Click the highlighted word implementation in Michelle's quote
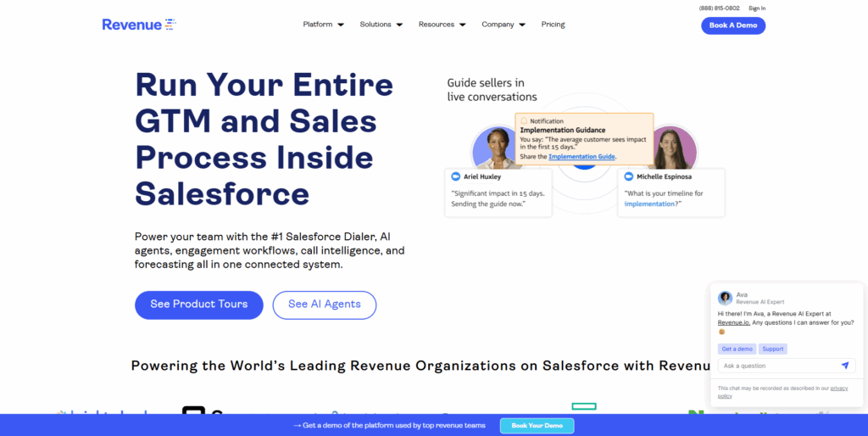The width and height of the screenshot is (868, 436). click(x=649, y=204)
